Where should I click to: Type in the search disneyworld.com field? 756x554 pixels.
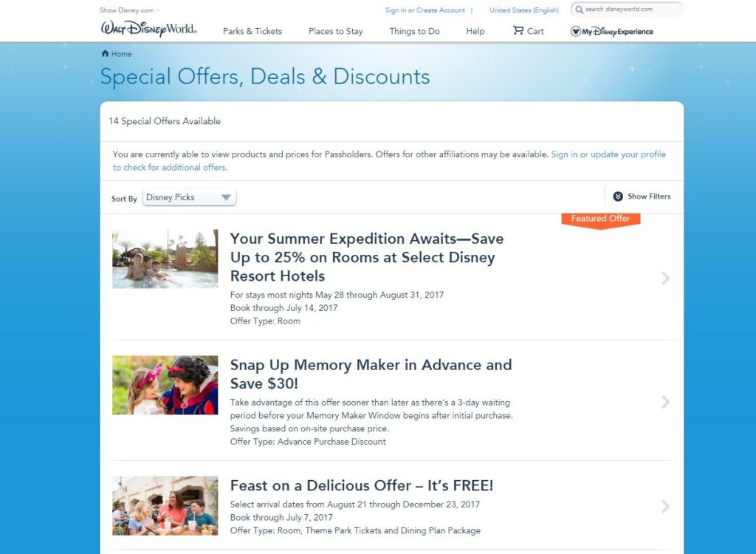[x=631, y=10]
